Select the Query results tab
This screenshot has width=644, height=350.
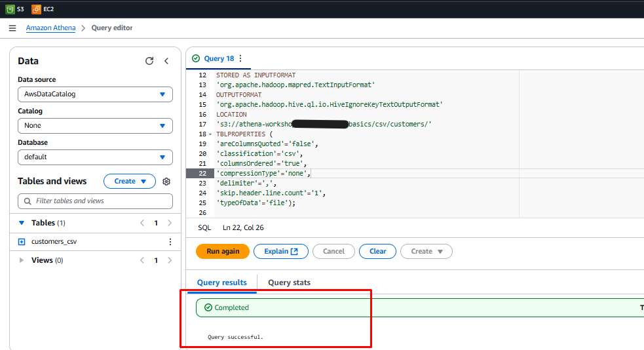(x=222, y=282)
